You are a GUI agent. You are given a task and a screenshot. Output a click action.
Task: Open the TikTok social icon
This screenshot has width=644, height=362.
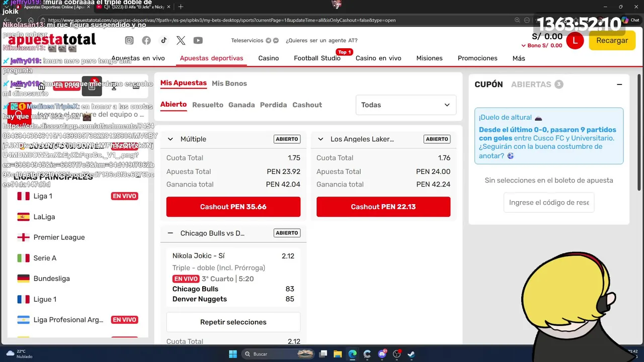(x=164, y=41)
